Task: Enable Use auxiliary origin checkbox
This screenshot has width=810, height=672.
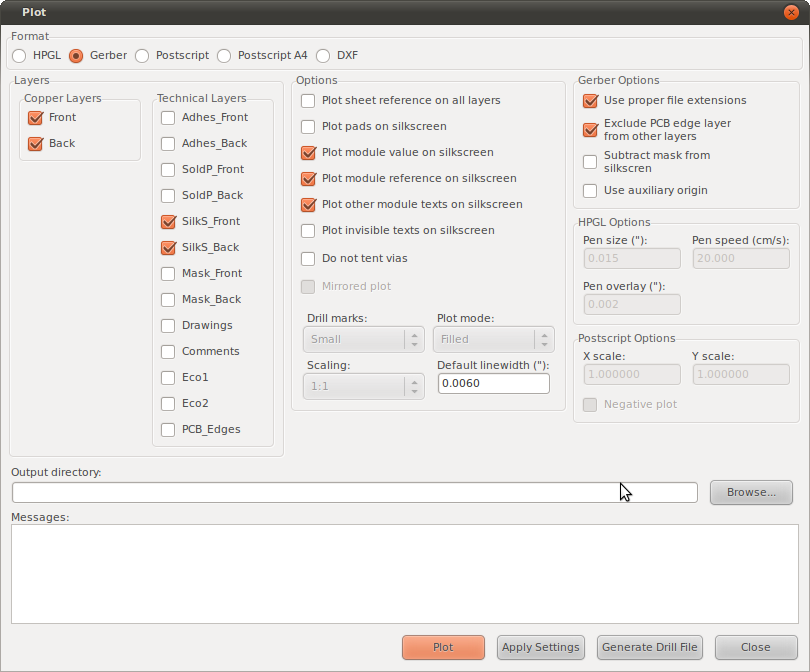Action: point(590,191)
